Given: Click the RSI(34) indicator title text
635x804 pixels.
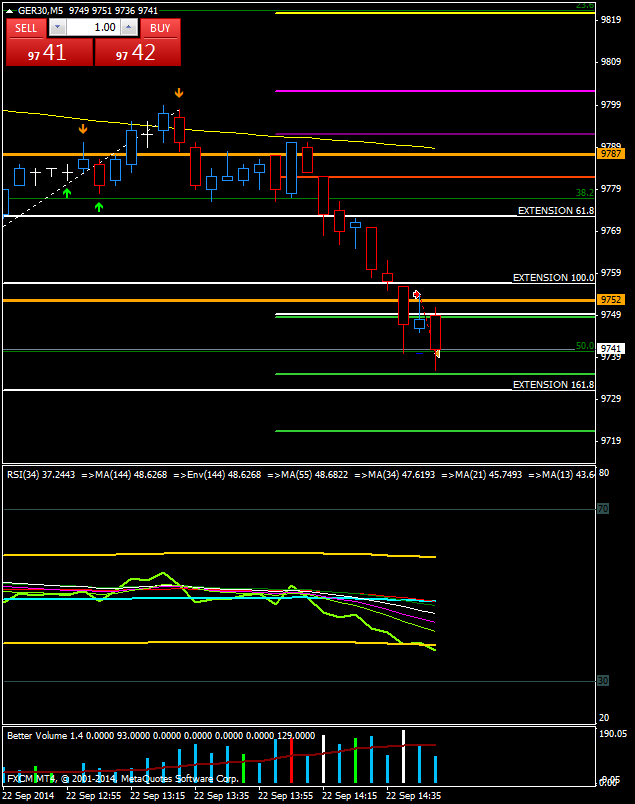Looking at the screenshot, I should point(40,474).
